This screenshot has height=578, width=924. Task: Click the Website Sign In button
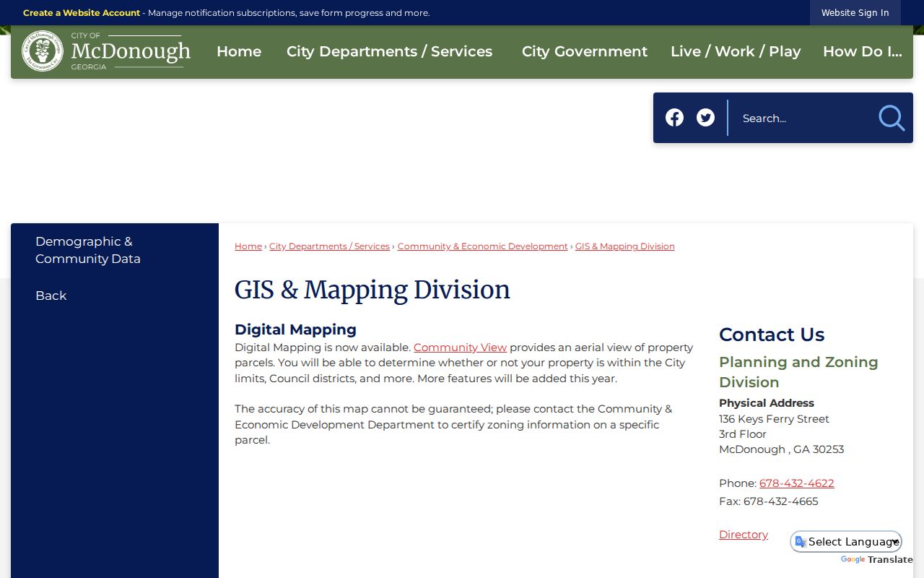click(855, 13)
